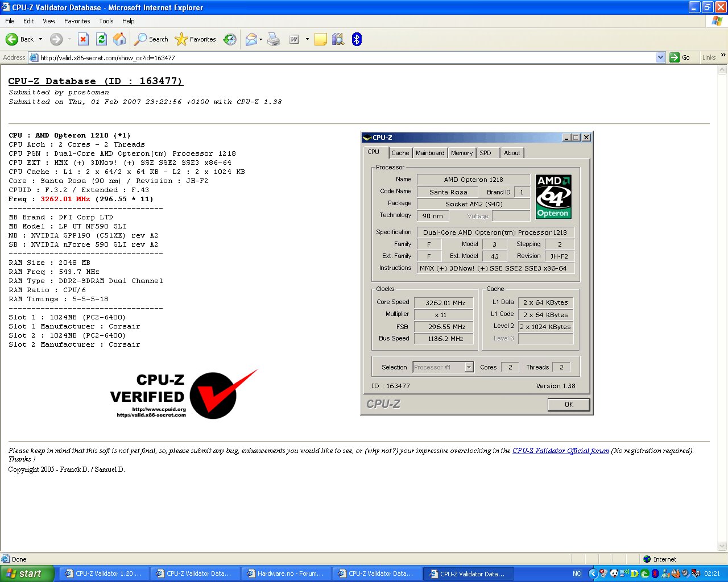The height and width of the screenshot is (582, 728).
Task: Click the Bluetooth icon in the system tray
Action: pyautogui.click(x=655, y=573)
